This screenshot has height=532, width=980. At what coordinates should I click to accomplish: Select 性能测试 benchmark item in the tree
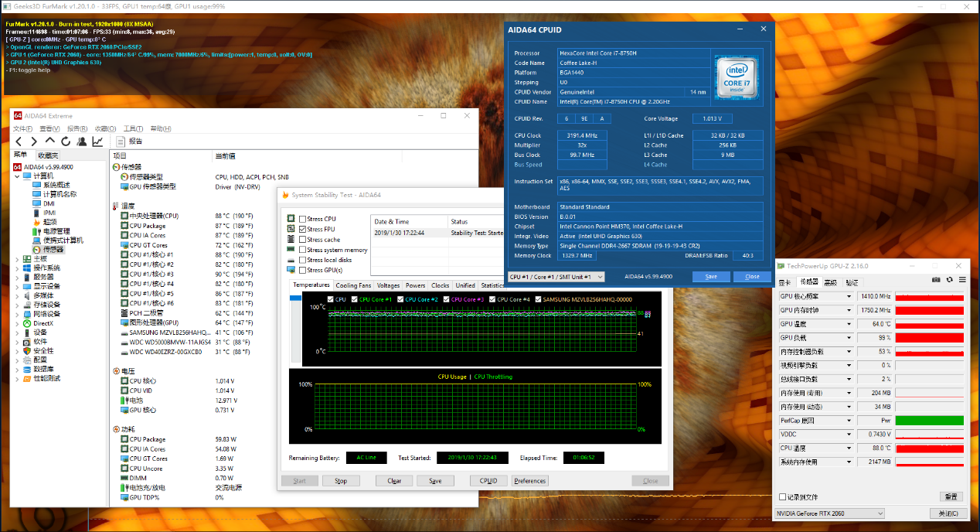coord(46,378)
